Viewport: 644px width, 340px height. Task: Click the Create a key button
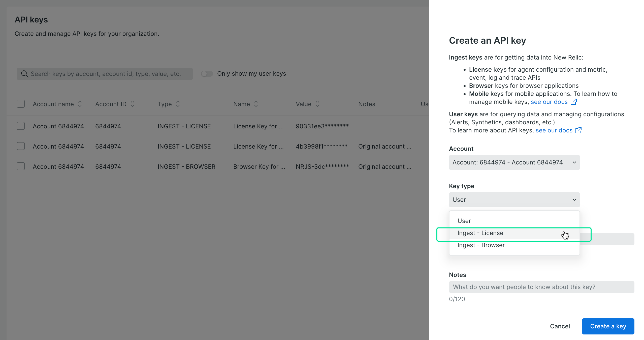(x=608, y=326)
